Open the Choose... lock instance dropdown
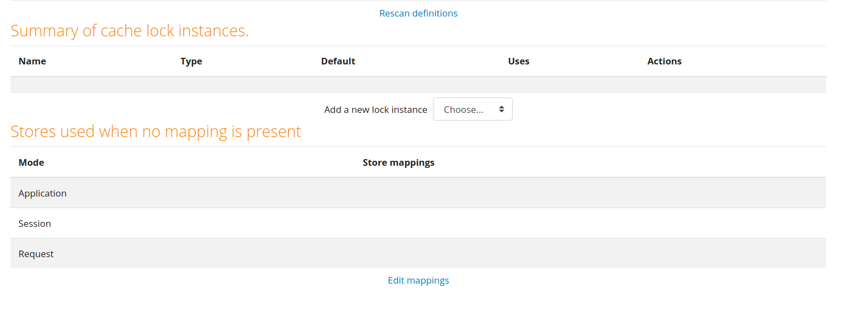The image size is (868, 310). point(473,109)
